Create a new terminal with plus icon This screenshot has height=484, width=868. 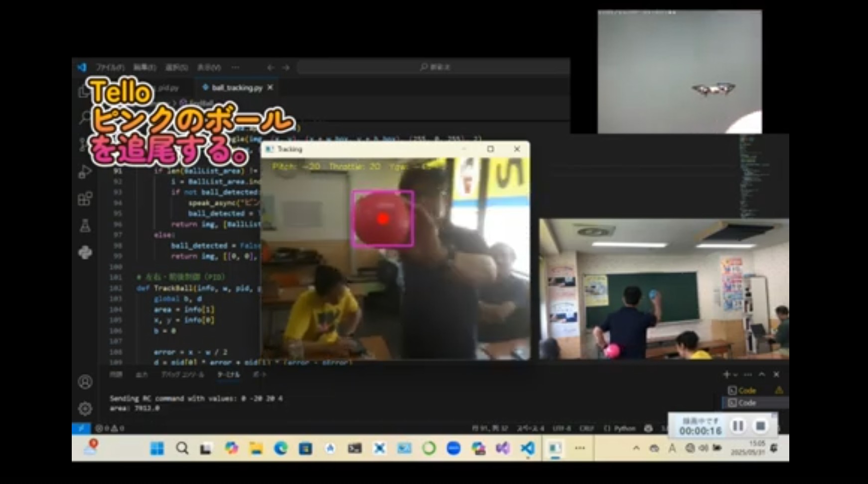[726, 374]
